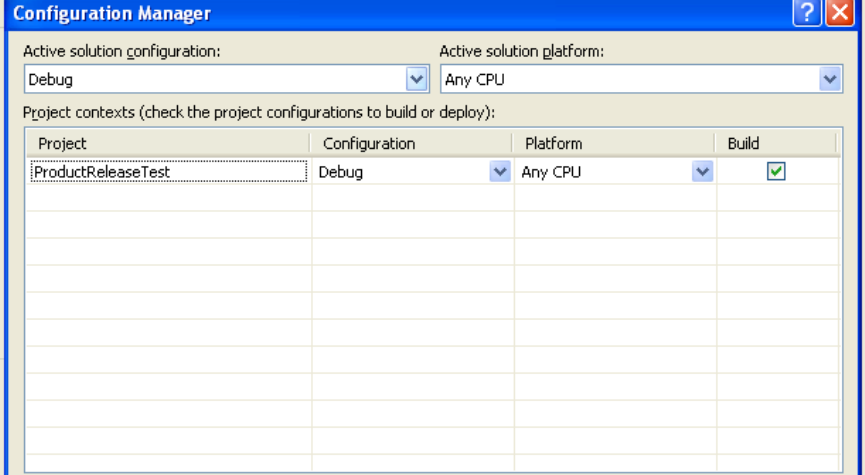
Task: Open ProductReleaseTest platform dropdown arrow
Action: [x=702, y=172]
